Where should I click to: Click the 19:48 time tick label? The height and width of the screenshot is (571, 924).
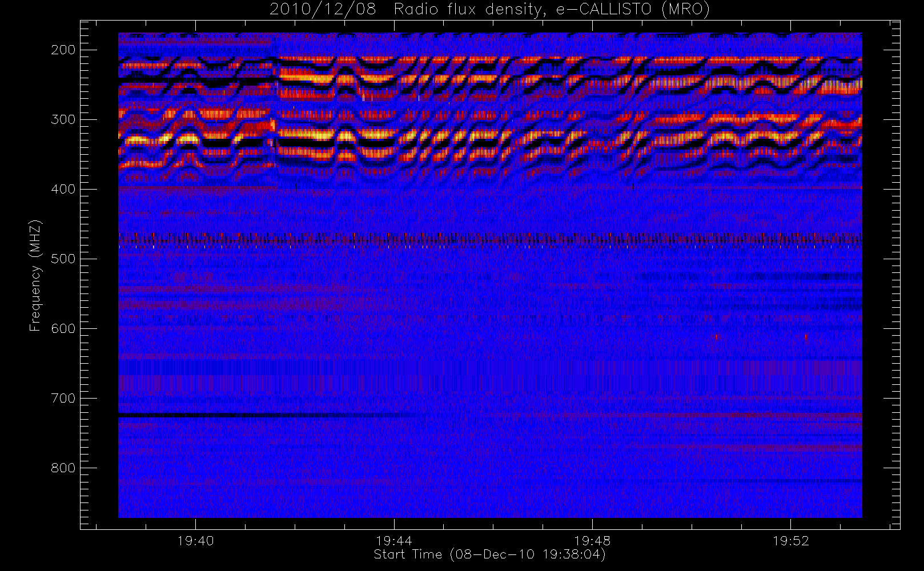click(592, 541)
